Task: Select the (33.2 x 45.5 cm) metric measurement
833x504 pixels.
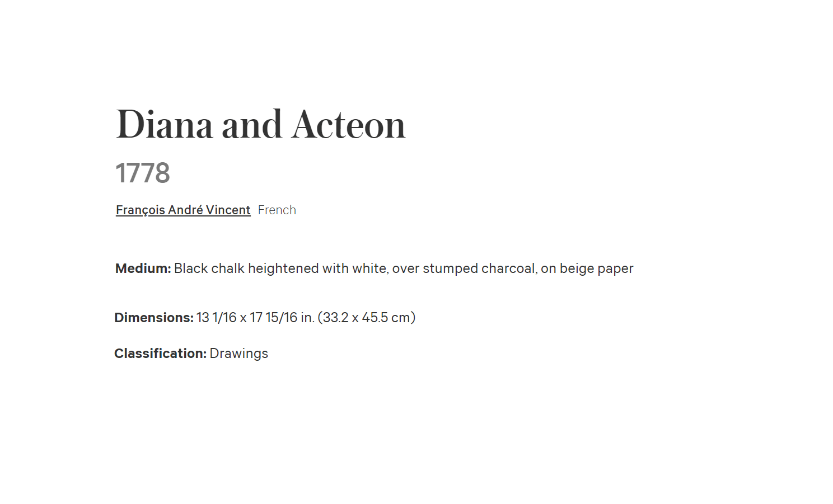Action: tap(367, 318)
